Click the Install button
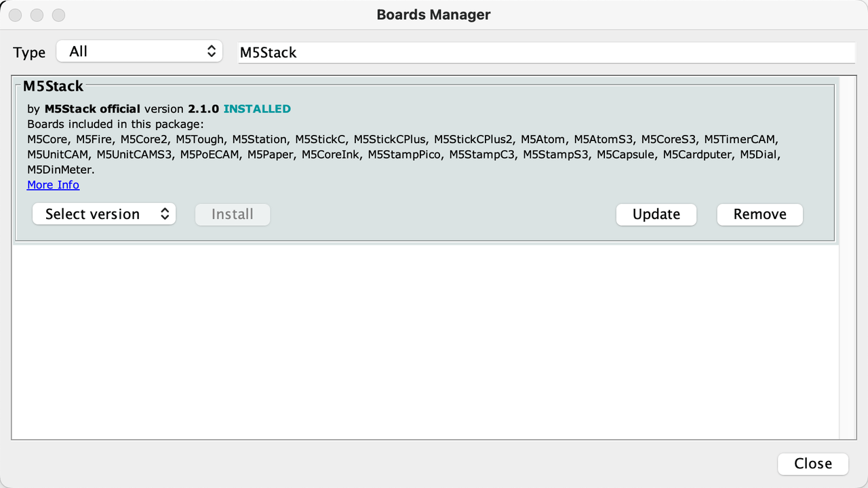 point(233,213)
